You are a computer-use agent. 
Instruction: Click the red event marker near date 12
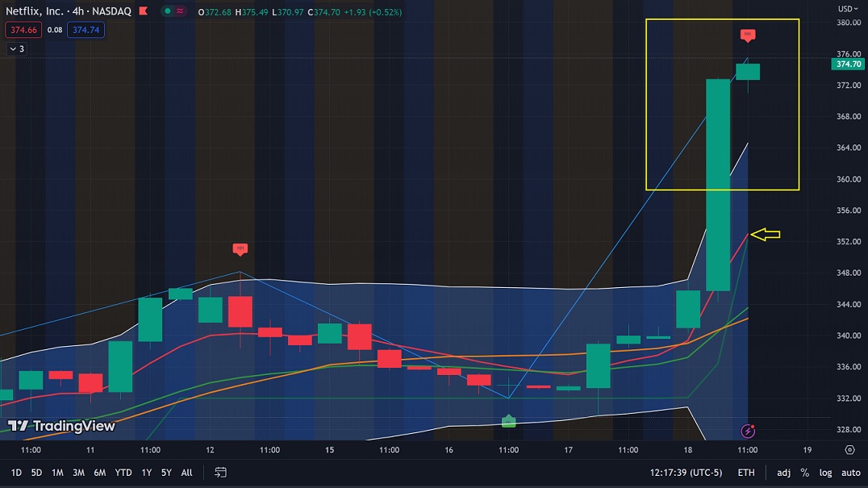point(240,249)
